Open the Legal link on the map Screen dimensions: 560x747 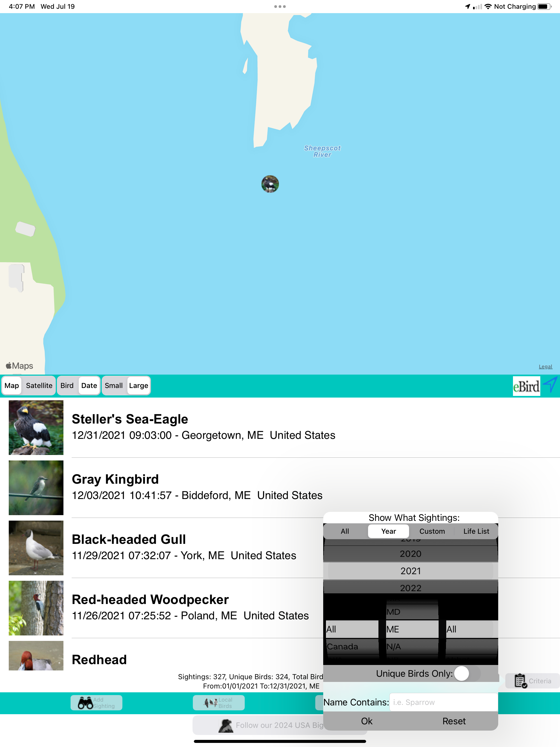545,366
